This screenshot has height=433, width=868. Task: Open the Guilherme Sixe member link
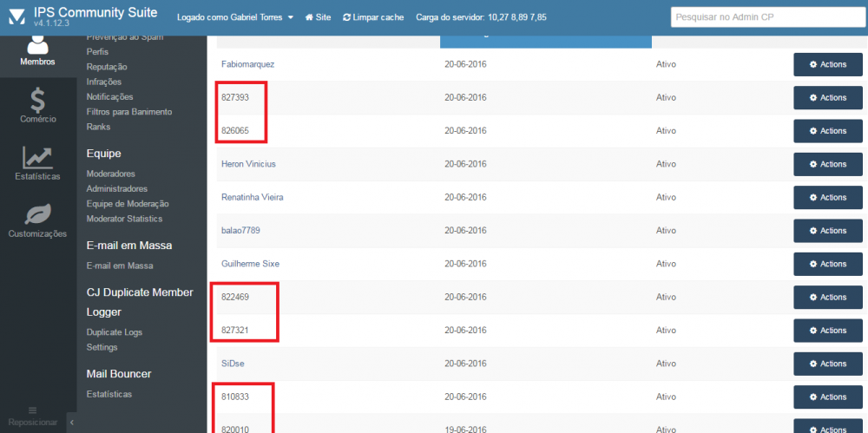pyautogui.click(x=250, y=264)
